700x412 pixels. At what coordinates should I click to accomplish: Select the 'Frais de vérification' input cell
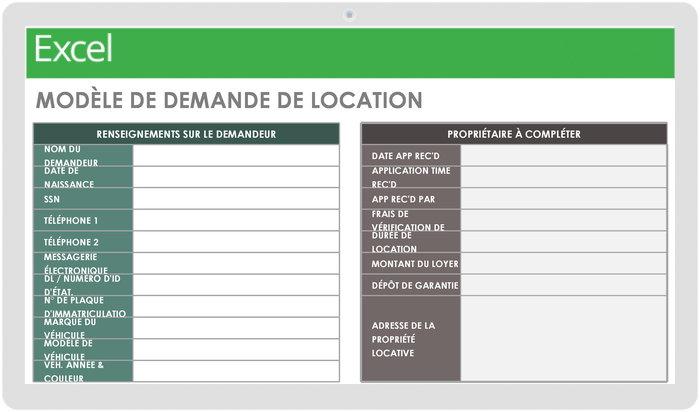[x=564, y=220]
